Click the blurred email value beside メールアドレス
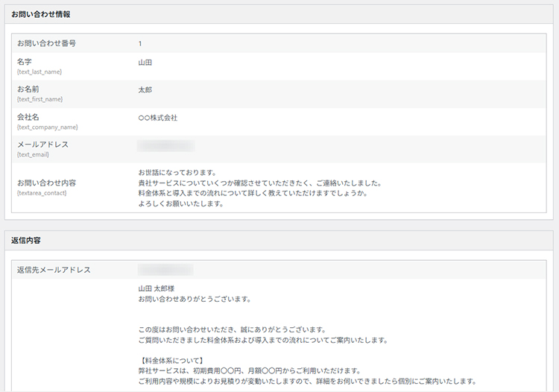The width and height of the screenshot is (559, 392). (x=165, y=145)
